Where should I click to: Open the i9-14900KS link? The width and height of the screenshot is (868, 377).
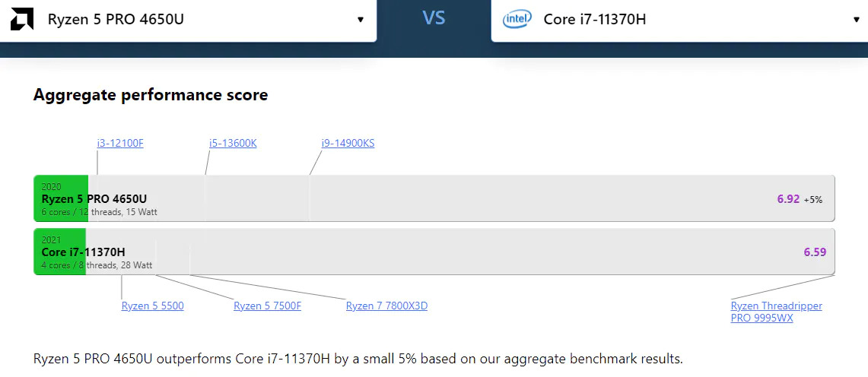click(x=348, y=143)
